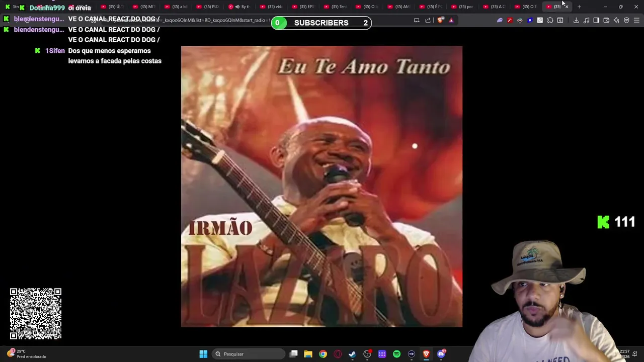Open a new tab with plus button

[x=579, y=7]
